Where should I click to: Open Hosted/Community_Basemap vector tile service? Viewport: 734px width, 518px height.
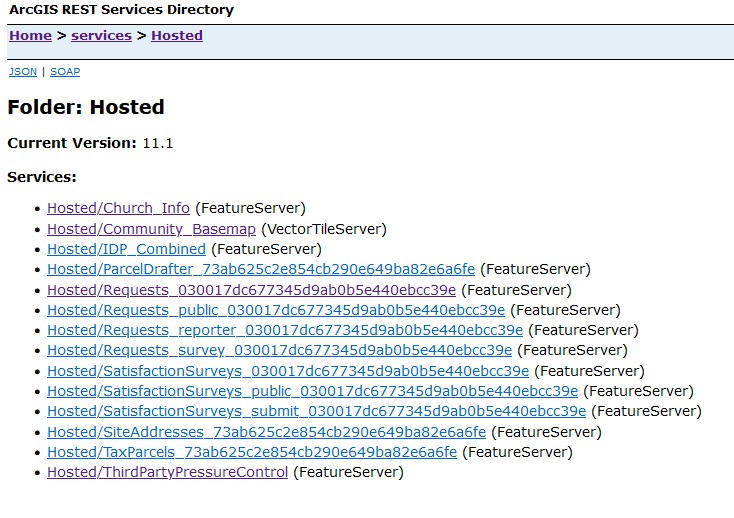[x=151, y=229]
